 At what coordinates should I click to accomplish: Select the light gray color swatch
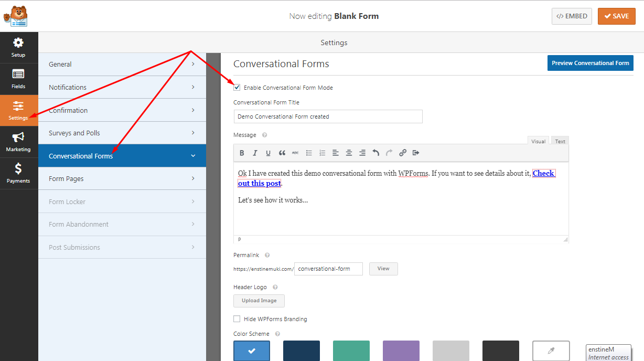pyautogui.click(x=451, y=351)
